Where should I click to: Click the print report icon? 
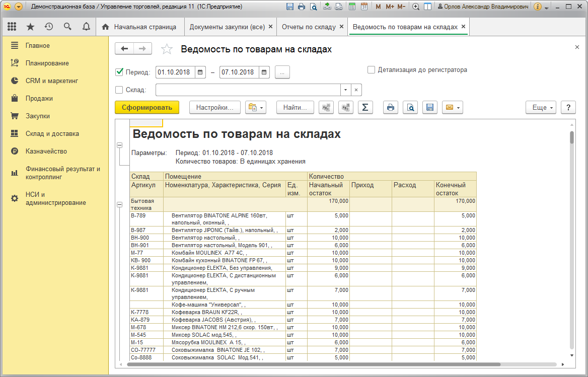pyautogui.click(x=390, y=107)
